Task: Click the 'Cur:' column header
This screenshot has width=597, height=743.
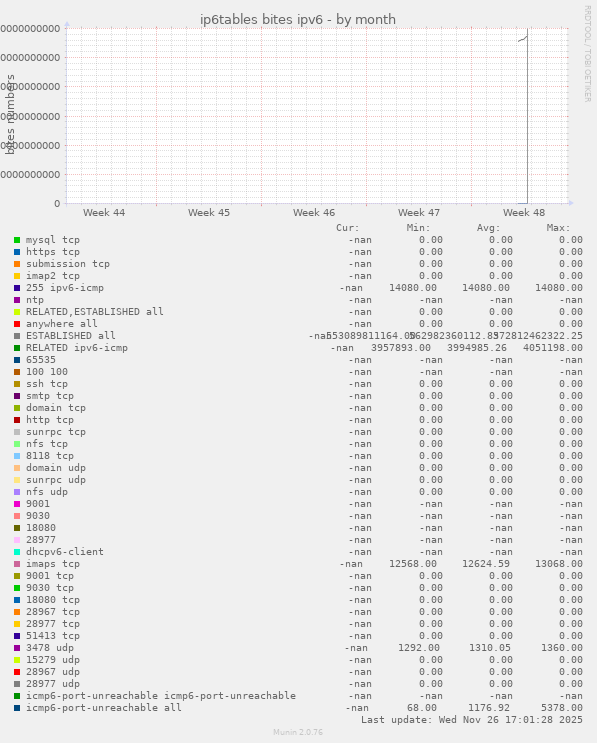Action: pyautogui.click(x=348, y=228)
